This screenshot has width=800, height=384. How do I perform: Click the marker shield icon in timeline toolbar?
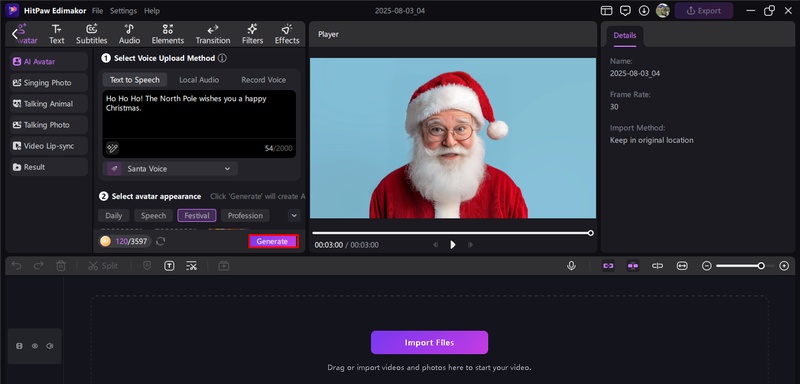(x=147, y=266)
